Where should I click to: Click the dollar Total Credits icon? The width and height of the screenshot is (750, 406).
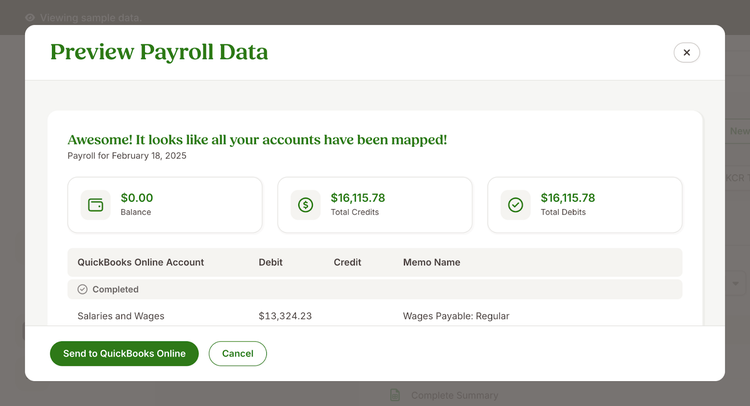(x=306, y=205)
